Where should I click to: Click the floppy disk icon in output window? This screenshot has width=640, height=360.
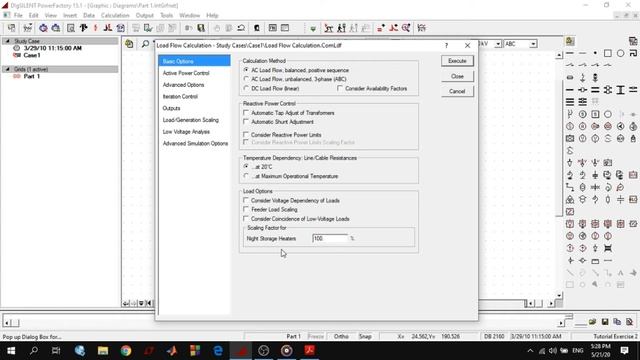click(x=605, y=322)
